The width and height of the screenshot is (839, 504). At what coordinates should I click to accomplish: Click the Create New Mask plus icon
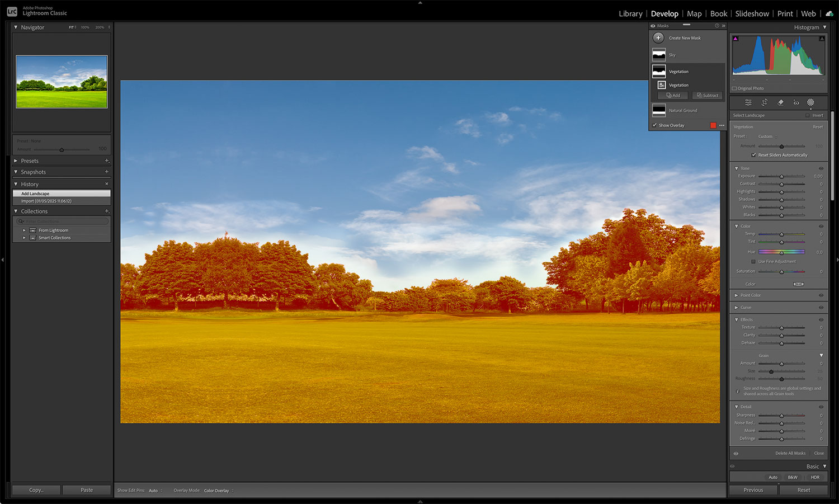tap(658, 37)
